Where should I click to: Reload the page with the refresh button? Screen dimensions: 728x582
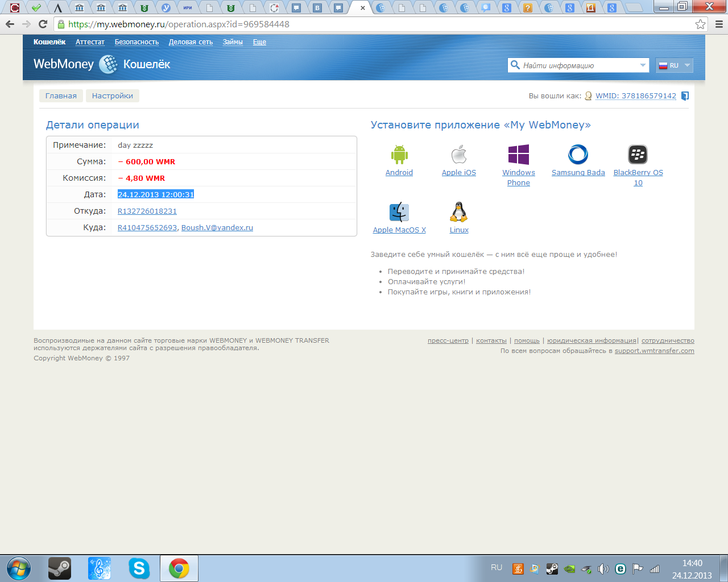43,24
